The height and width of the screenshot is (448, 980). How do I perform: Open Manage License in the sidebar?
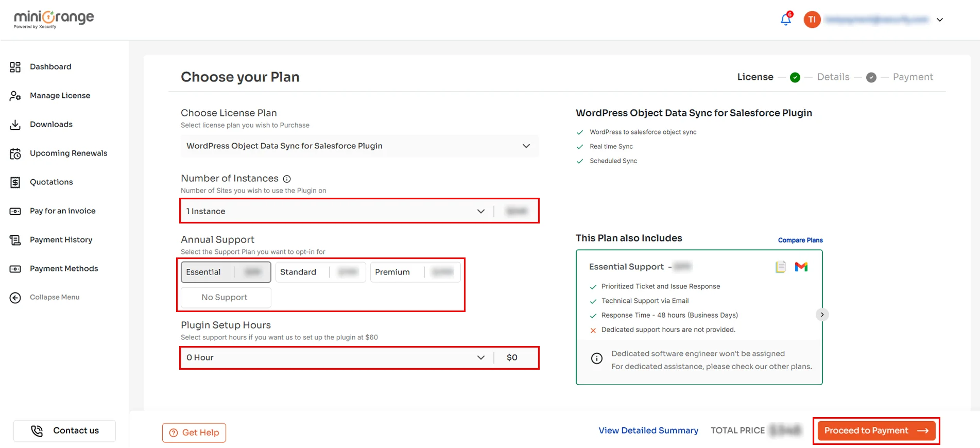click(x=60, y=95)
